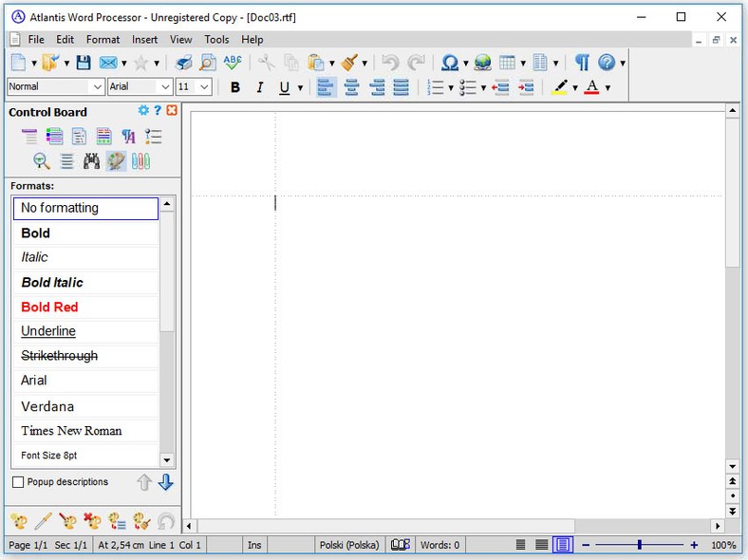
Task: Open the Arial font name dropdown
Action: (164, 87)
